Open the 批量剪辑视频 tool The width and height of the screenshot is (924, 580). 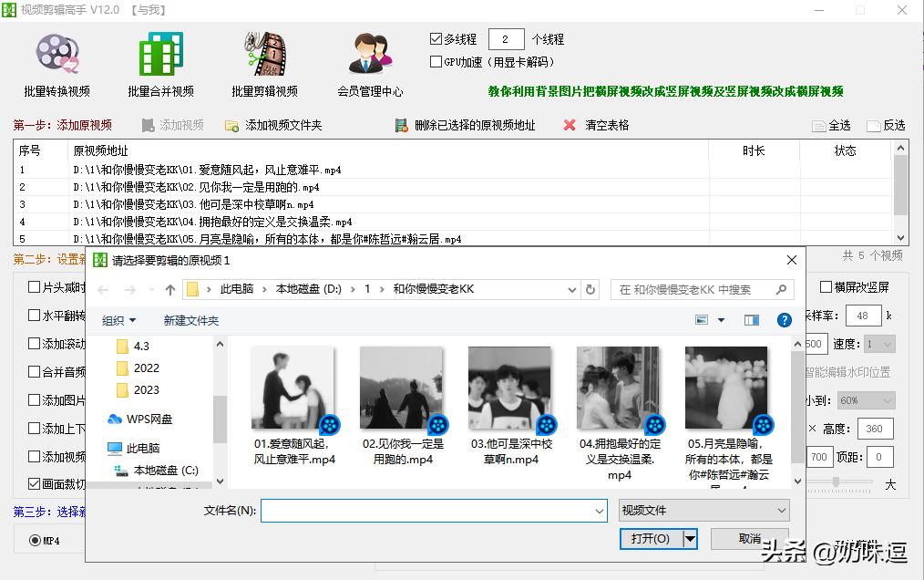(265, 64)
